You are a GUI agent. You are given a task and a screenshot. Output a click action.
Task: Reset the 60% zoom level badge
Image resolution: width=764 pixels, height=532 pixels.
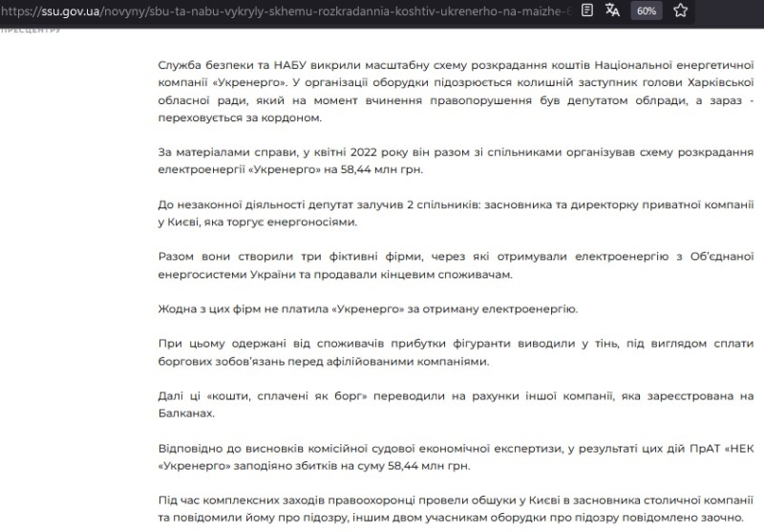tap(647, 11)
